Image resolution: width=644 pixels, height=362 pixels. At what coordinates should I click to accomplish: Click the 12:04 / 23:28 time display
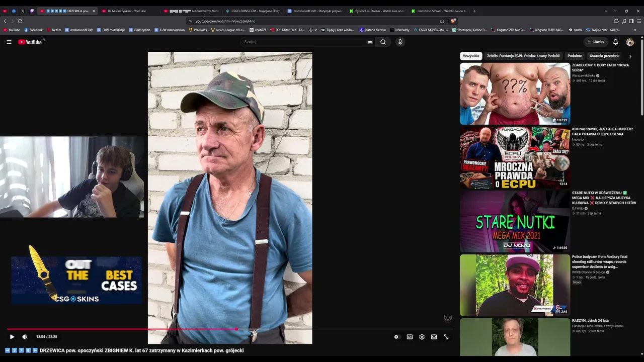[47, 337]
